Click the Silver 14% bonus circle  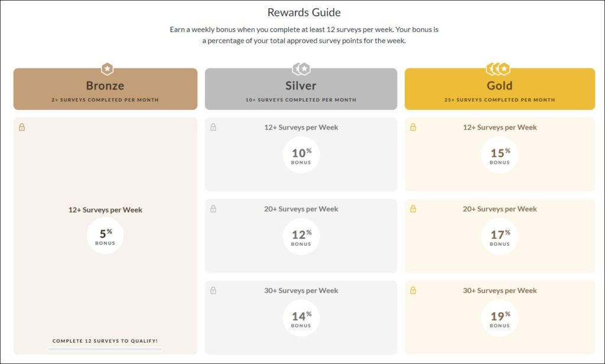(301, 318)
